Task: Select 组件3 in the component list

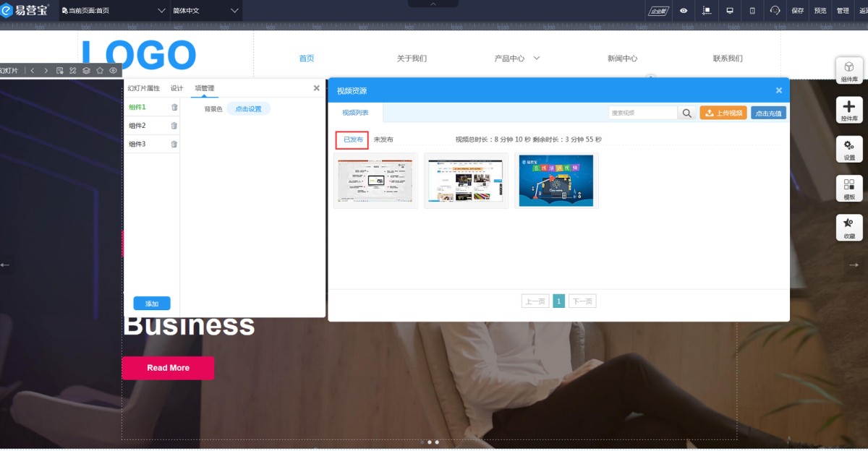Action: [137, 145]
